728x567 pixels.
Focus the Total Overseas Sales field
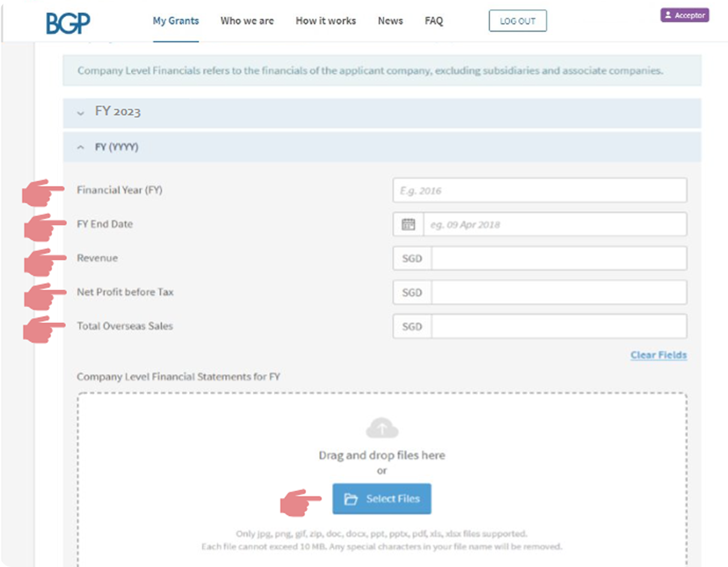click(x=558, y=326)
